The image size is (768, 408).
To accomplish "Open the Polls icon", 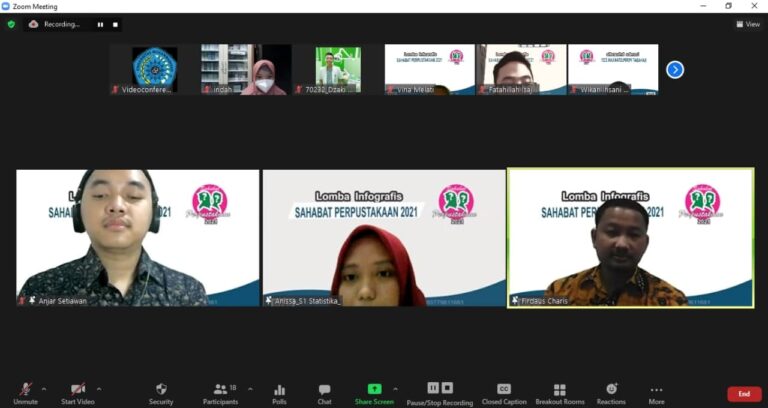I will pos(280,393).
